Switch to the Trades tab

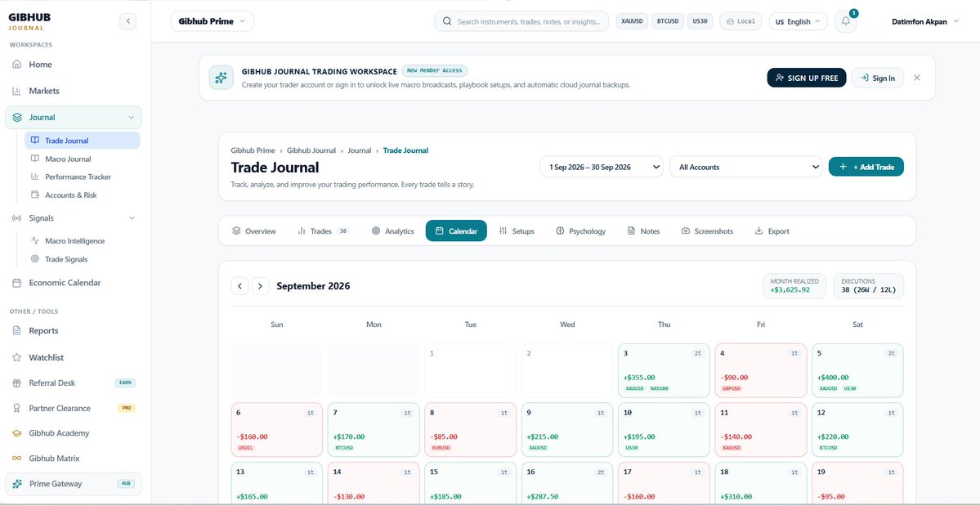point(323,231)
